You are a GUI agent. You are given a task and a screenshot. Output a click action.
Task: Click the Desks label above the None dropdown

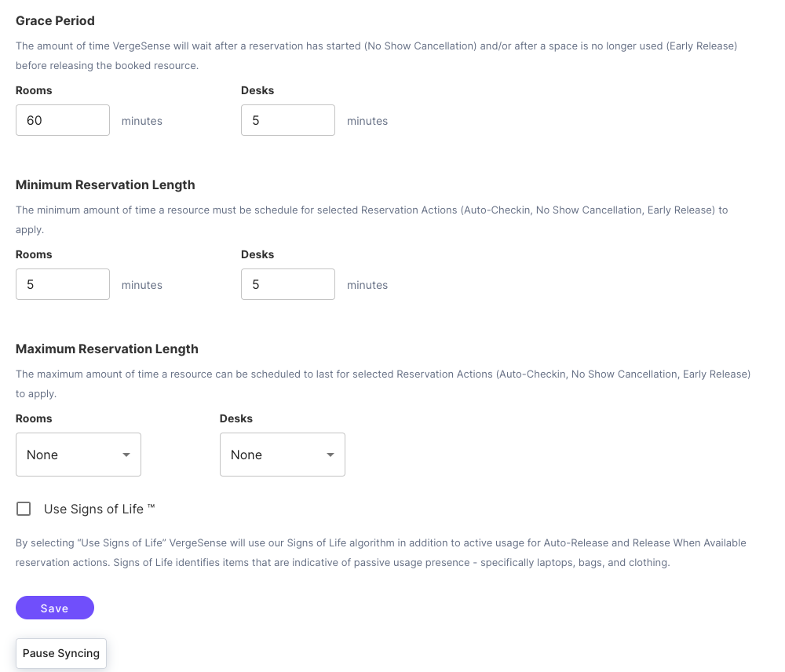click(x=236, y=418)
